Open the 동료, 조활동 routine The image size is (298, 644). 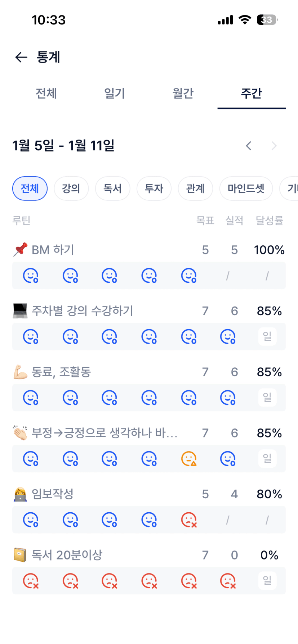point(61,372)
